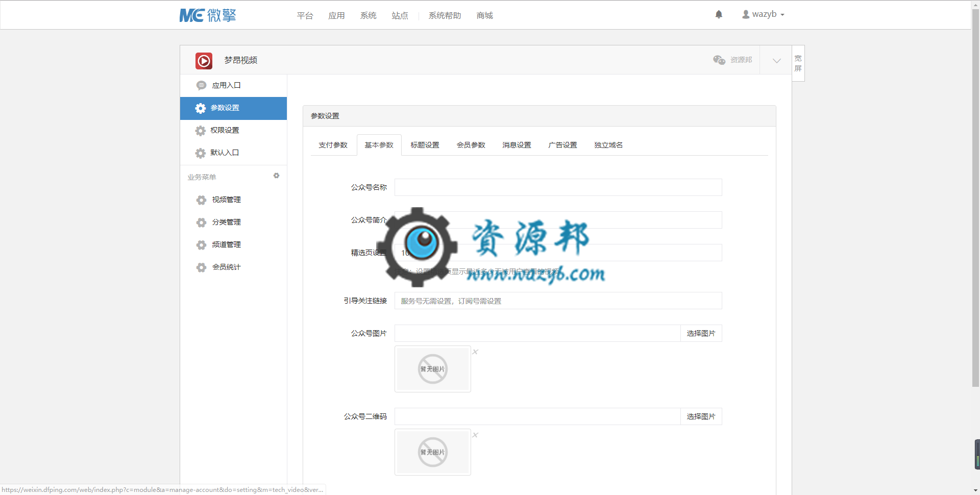Open 应用 in top navigation
The height and width of the screenshot is (495, 980).
point(336,16)
